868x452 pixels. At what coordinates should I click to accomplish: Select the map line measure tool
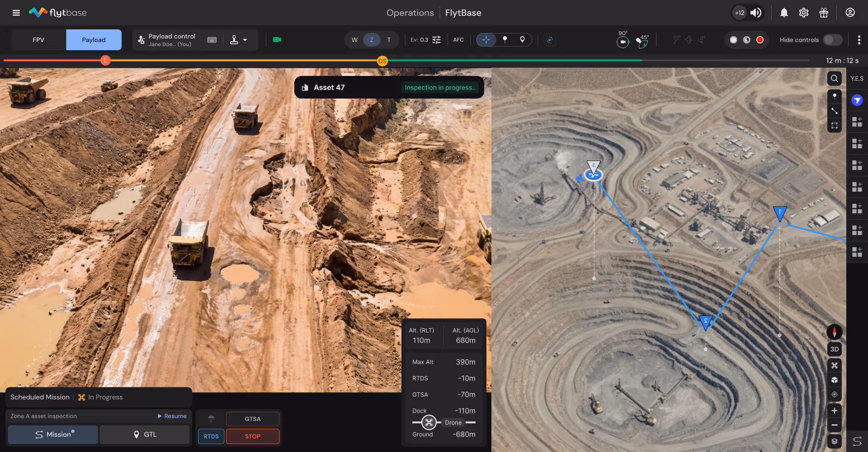835,111
